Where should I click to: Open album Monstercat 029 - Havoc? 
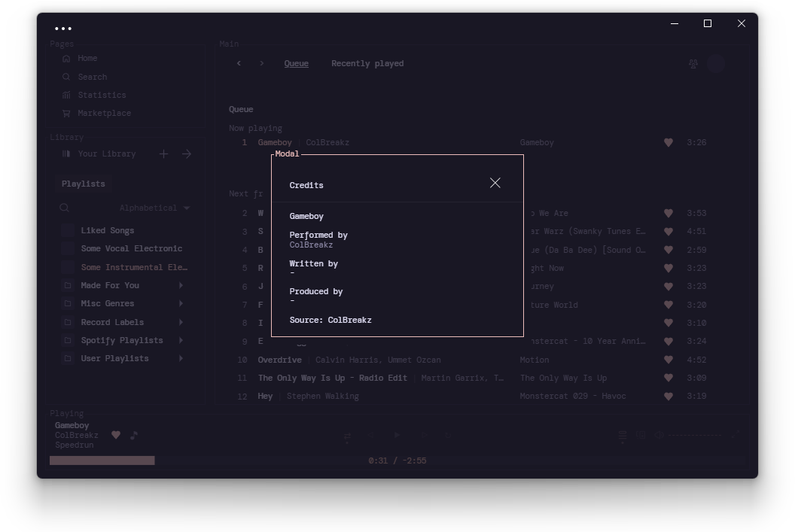click(x=572, y=397)
